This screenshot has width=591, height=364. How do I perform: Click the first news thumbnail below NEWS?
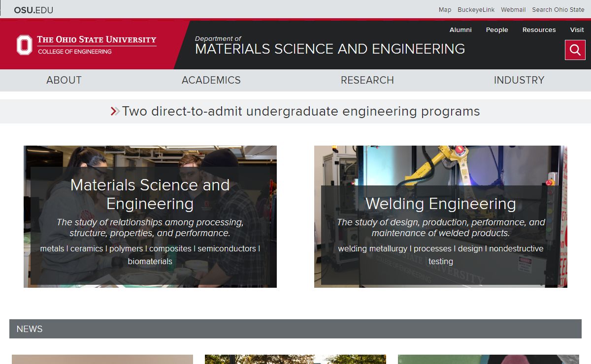102,360
